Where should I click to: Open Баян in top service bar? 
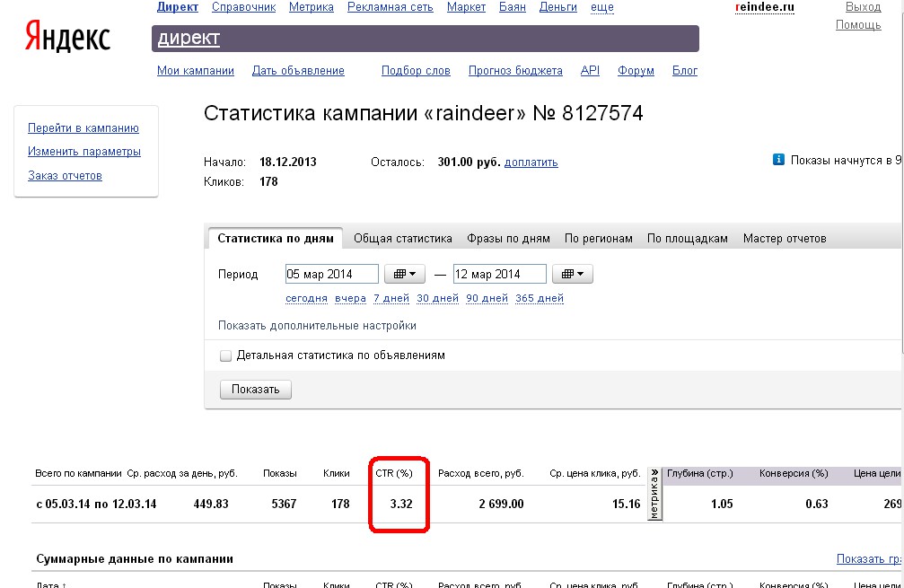click(x=513, y=7)
